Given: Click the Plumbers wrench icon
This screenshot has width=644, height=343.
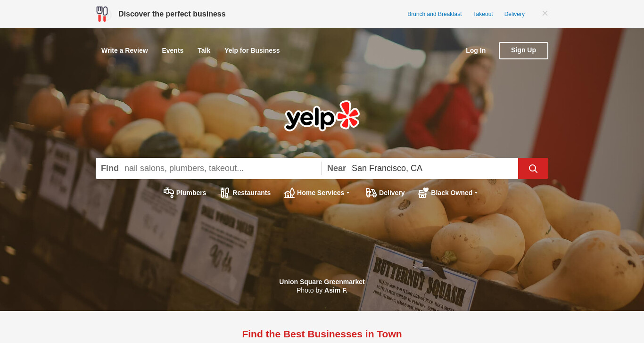Looking at the screenshot, I should point(169,193).
